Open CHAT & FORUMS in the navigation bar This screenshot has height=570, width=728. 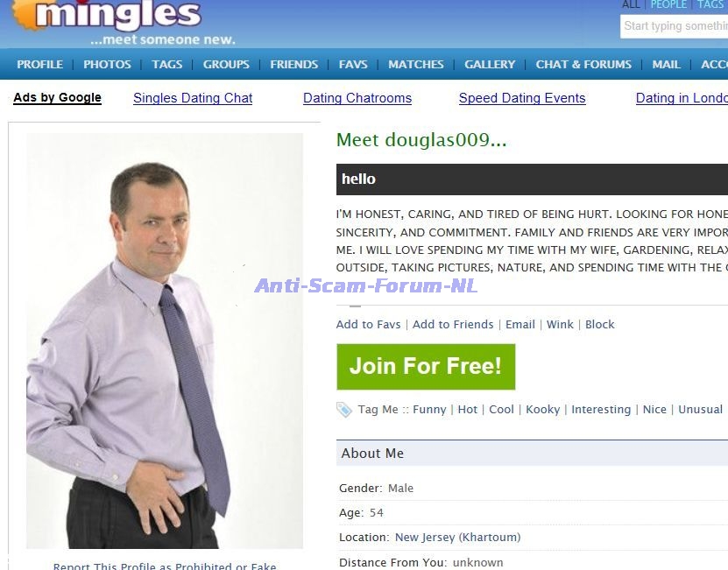[x=583, y=64]
